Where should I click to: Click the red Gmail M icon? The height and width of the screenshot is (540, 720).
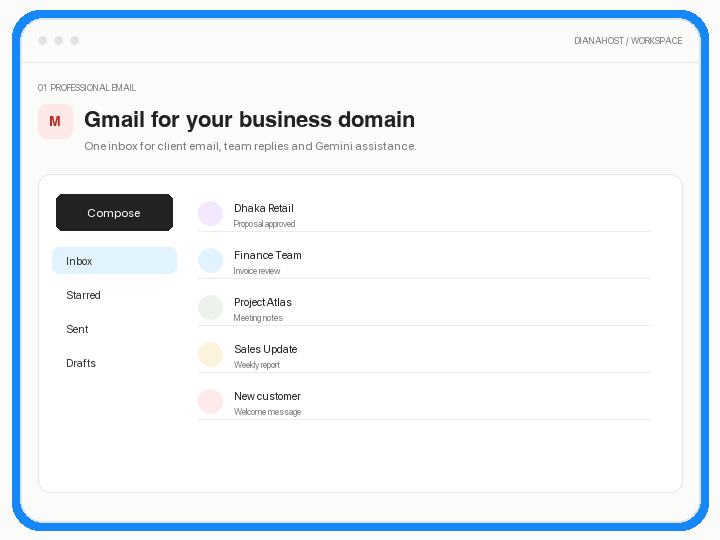(55, 121)
